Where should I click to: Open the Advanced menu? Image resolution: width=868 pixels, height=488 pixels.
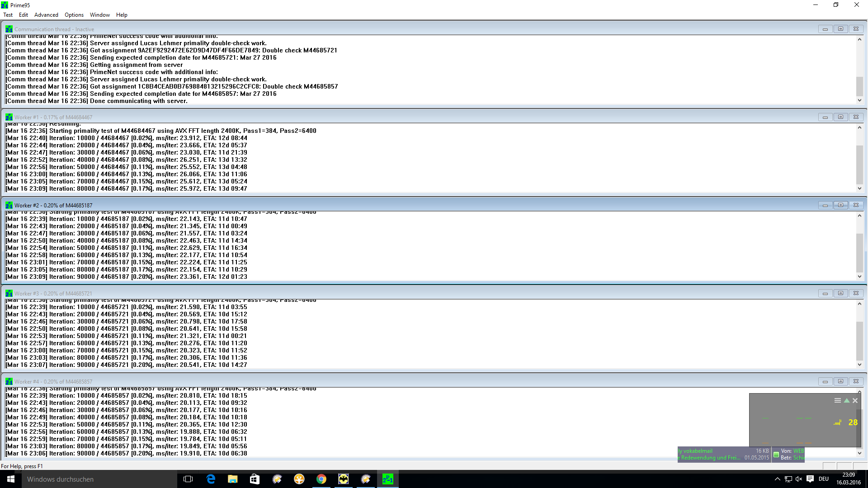(46, 15)
